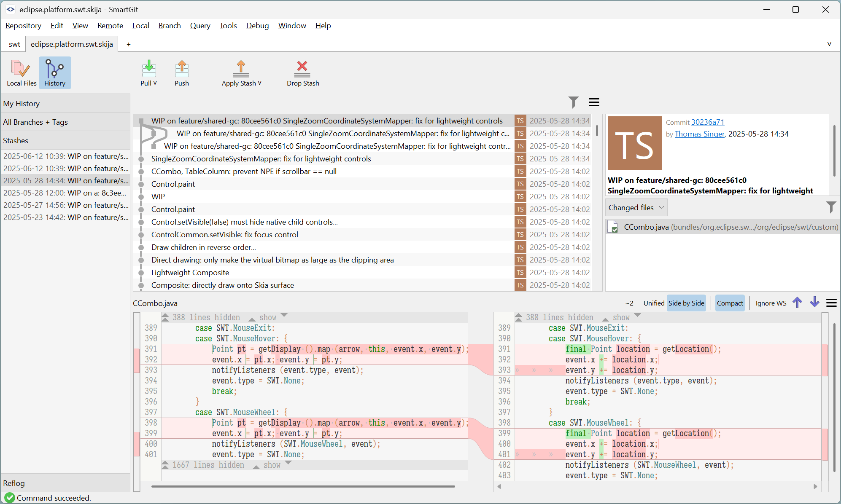Click the SmartGit app icon in title bar
Image resolution: width=841 pixels, height=504 pixels.
coord(10,9)
